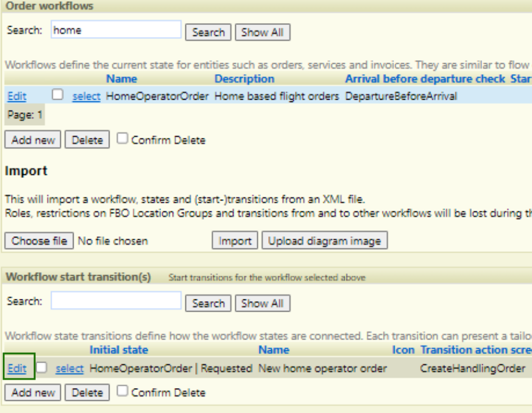The image size is (532, 413).
Task: Sort by Name column in workflows
Action: pos(122,78)
